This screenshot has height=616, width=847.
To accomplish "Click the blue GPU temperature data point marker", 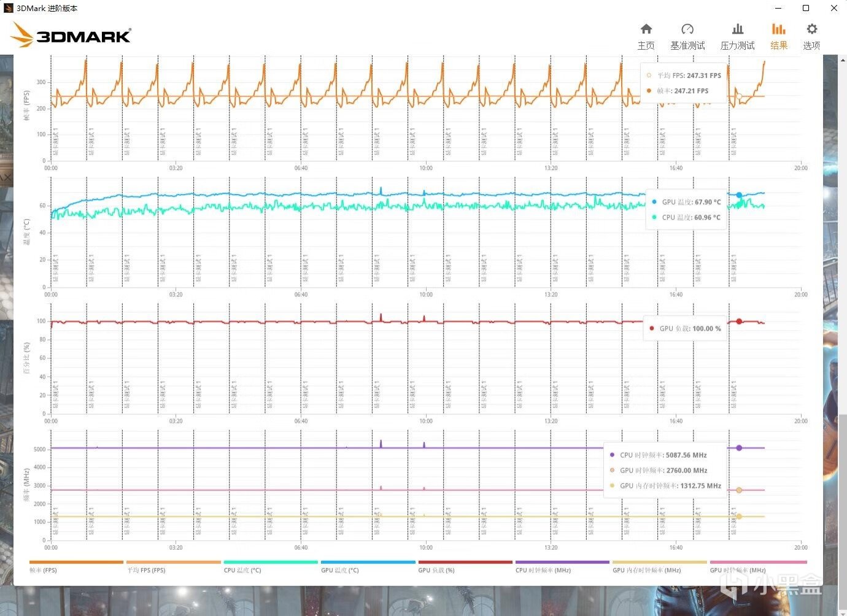I will pos(739,195).
